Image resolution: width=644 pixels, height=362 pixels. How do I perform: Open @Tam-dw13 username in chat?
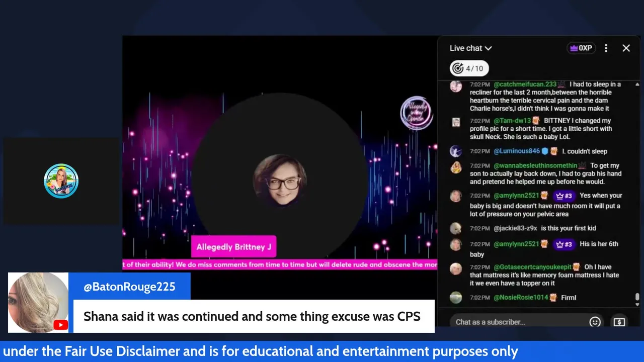point(512,121)
